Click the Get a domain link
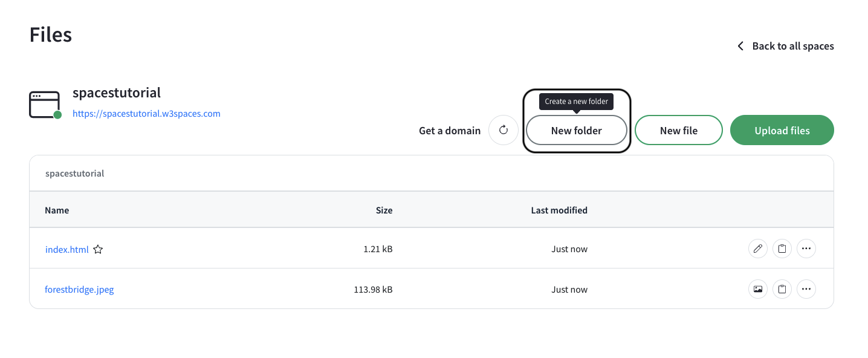This screenshot has height=358, width=868. (450, 130)
